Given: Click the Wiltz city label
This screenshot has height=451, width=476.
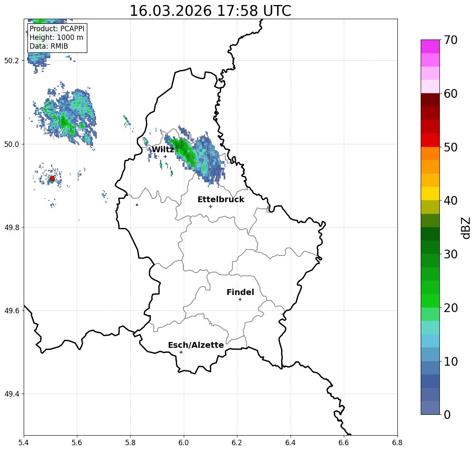Looking at the screenshot, I should pyautogui.click(x=163, y=149).
